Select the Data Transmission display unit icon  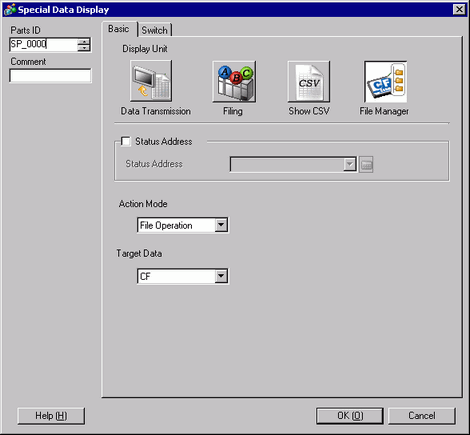pyautogui.click(x=151, y=81)
